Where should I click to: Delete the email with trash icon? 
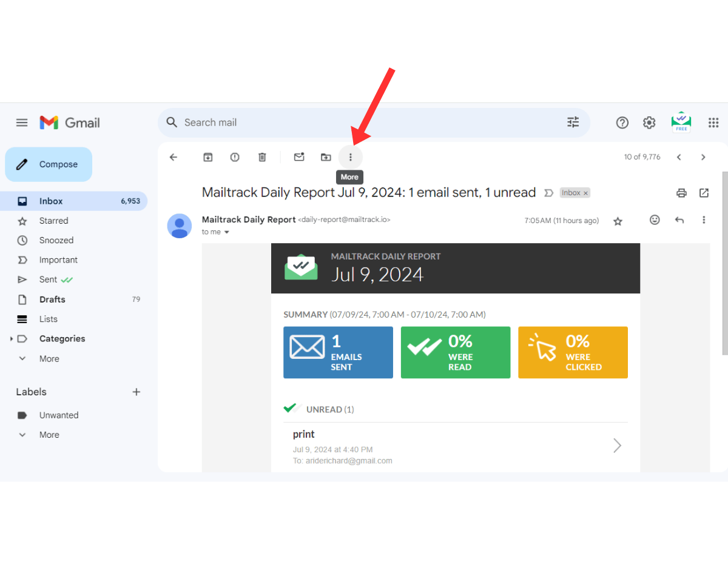[x=262, y=157]
